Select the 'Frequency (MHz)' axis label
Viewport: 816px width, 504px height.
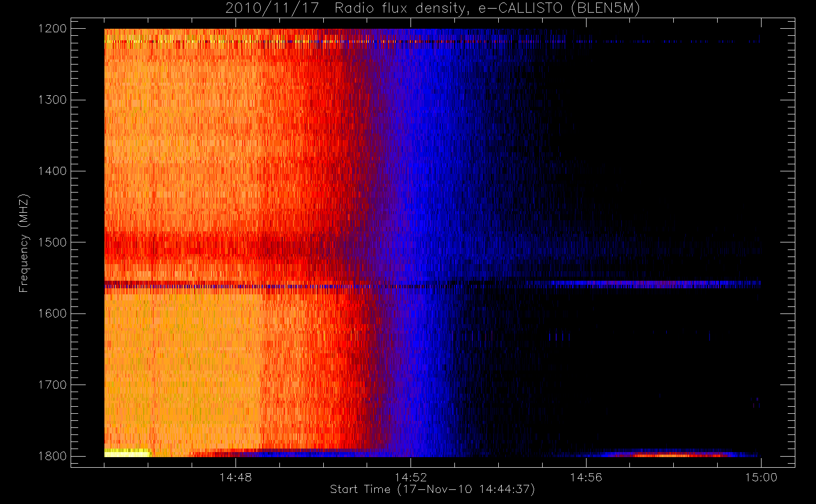tap(23, 243)
